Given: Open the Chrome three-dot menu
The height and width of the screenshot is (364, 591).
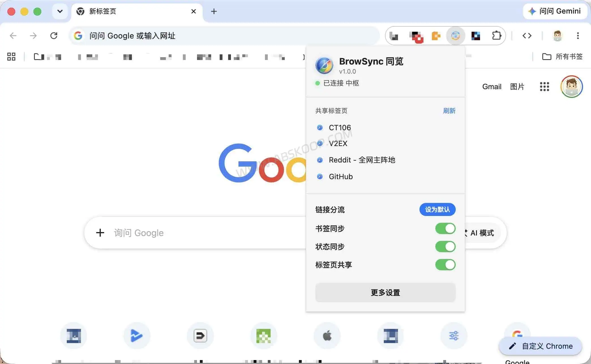Looking at the screenshot, I should (578, 36).
